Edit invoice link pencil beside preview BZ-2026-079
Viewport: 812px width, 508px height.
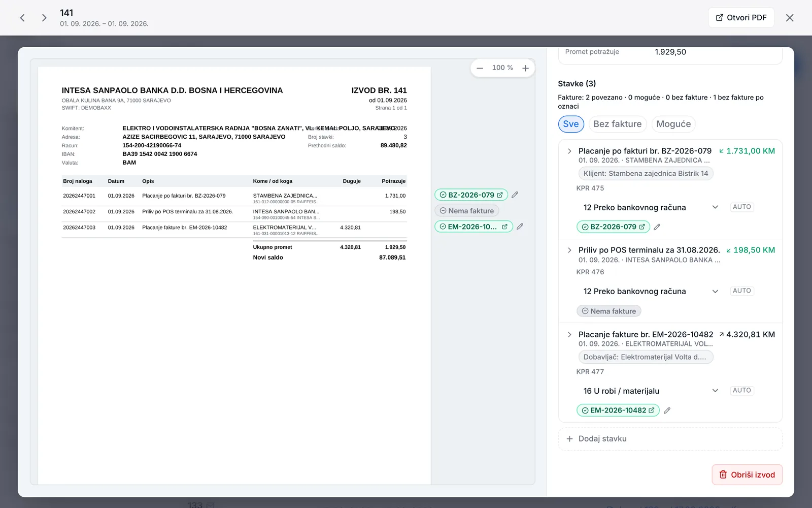(x=515, y=195)
